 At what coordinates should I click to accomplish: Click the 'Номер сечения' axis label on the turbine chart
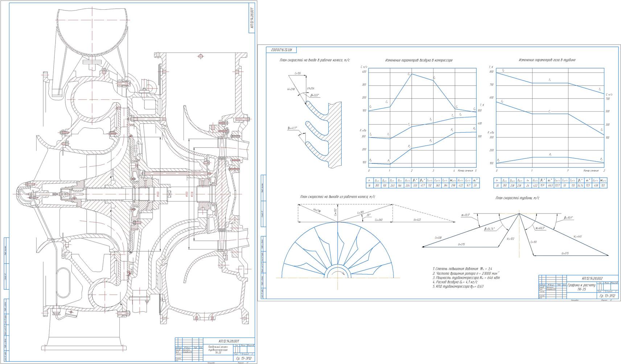click(591, 170)
